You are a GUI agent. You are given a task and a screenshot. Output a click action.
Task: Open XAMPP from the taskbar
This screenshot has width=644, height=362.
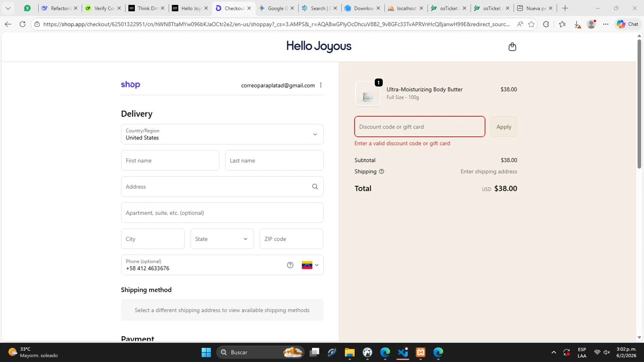click(420, 352)
